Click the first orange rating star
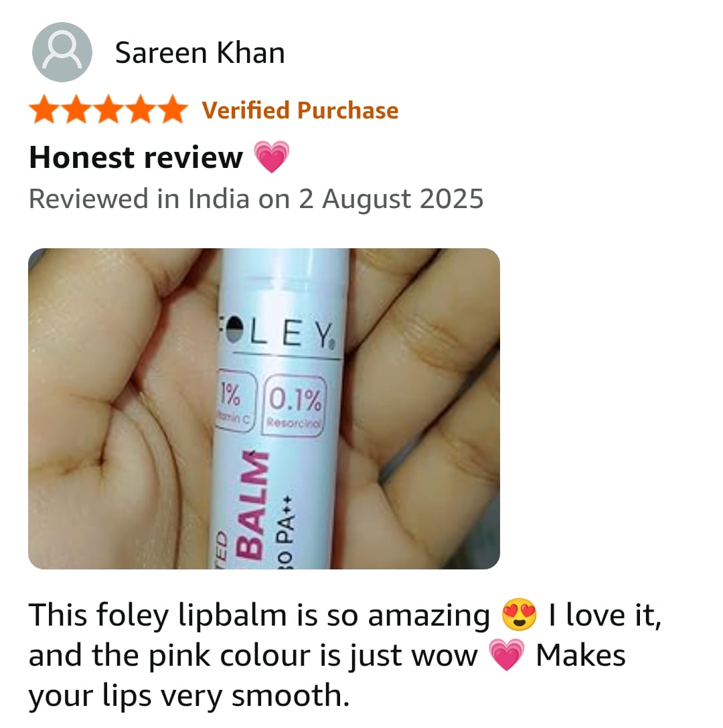This screenshot has width=723, height=728. pyautogui.click(x=45, y=110)
